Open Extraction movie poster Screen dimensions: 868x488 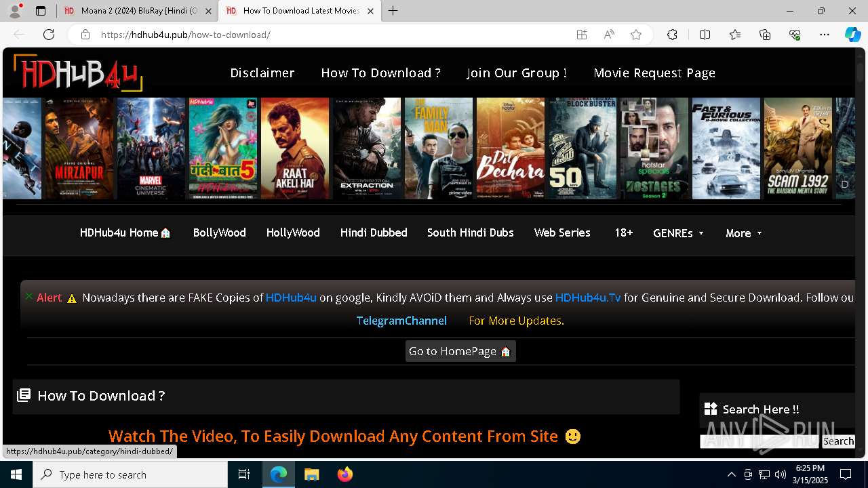367,148
